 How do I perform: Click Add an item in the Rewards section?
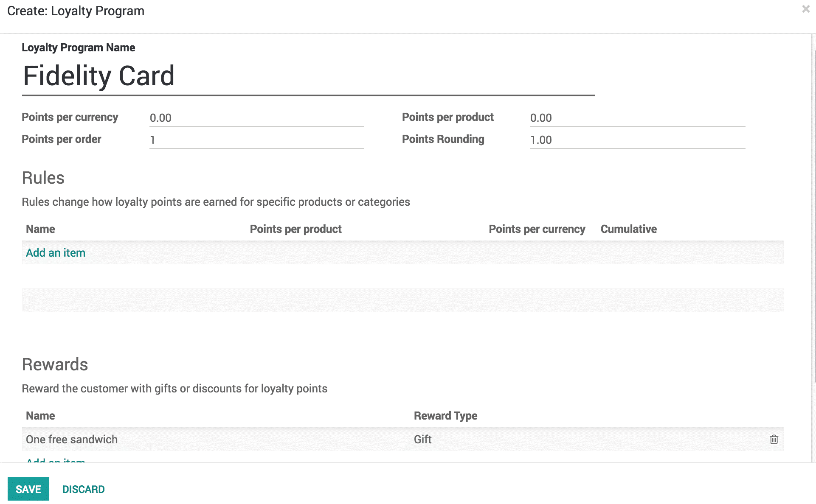(x=55, y=462)
